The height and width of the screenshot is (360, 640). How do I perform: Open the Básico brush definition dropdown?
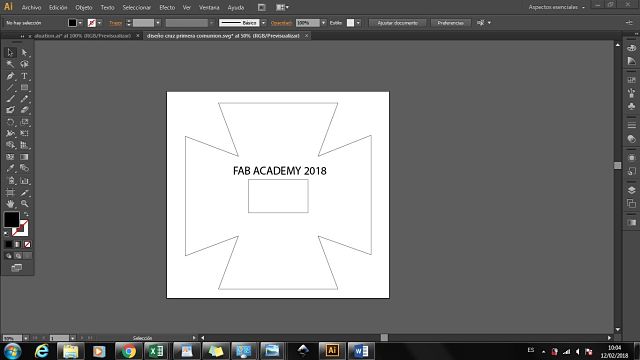click(263, 23)
